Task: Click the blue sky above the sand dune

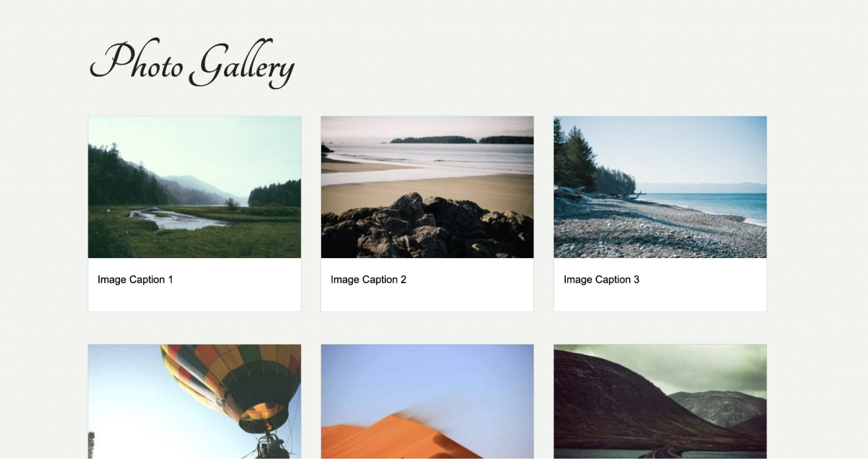Action: (427, 376)
